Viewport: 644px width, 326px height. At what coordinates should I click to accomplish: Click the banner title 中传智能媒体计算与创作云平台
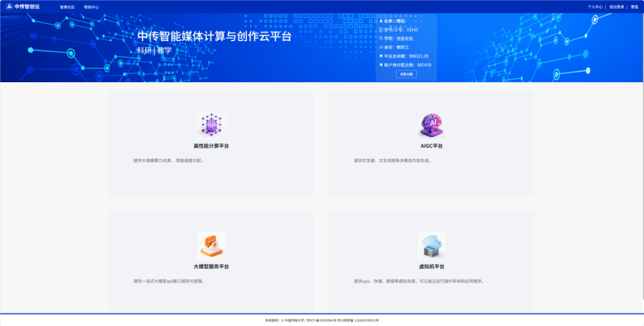pos(215,36)
